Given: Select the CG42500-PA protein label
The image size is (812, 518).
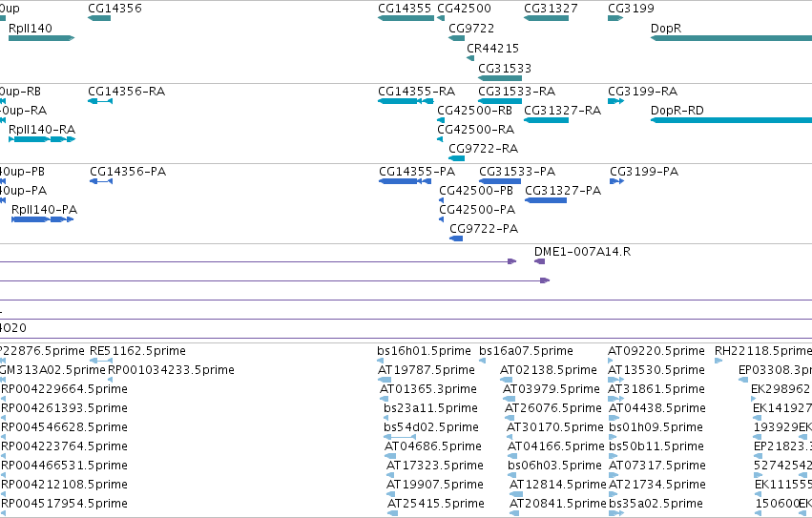Looking at the screenshot, I should 477,210.
